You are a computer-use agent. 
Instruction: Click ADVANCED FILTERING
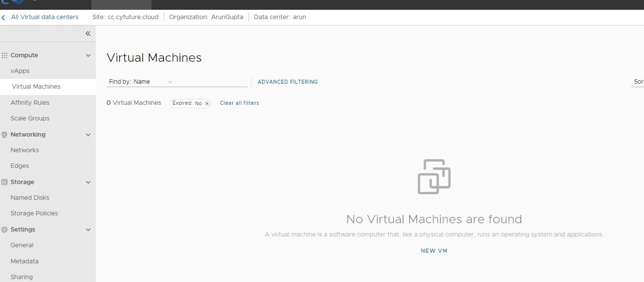tap(288, 82)
